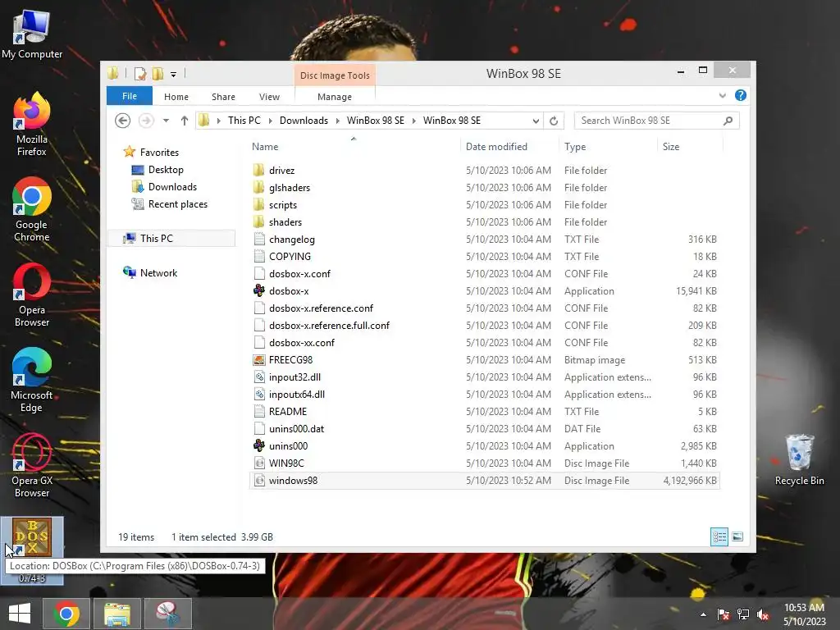Expand the This PC breadcrumb arrow

[x=270, y=121]
